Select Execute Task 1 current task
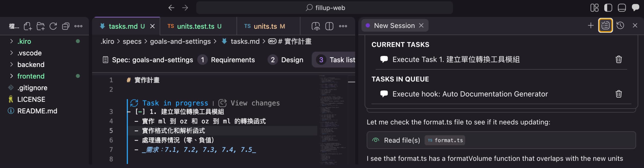 point(456,59)
